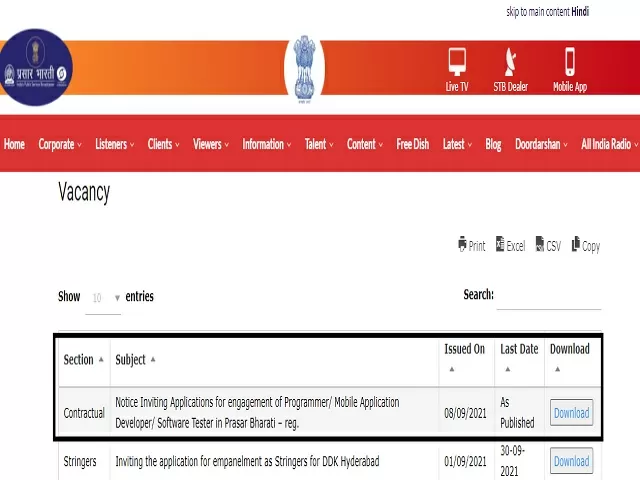Open Live TV icon

(457, 68)
